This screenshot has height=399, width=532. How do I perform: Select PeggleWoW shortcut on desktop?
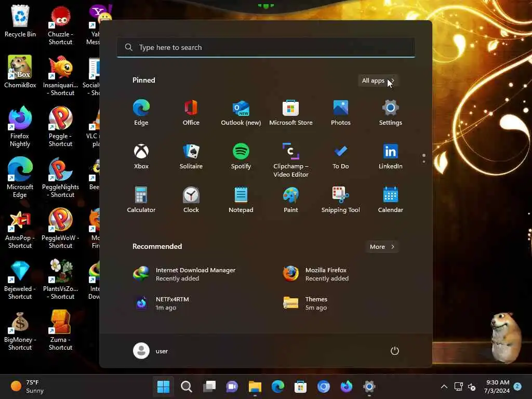60,229
